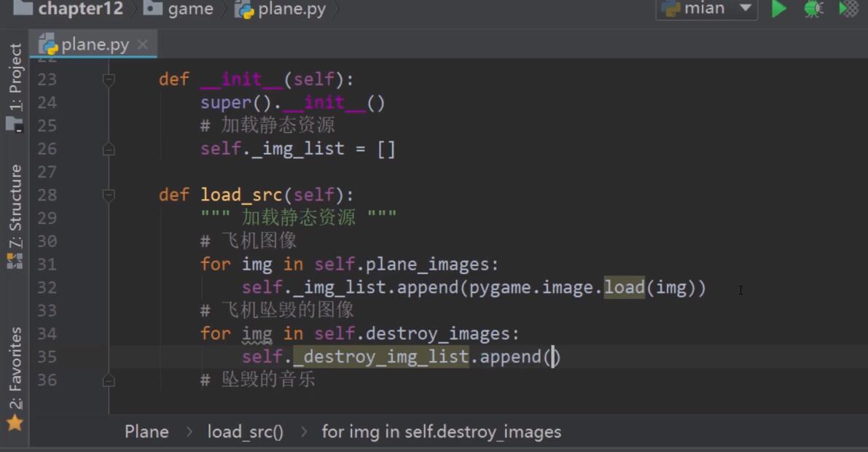Click '_destroy_img_list' on line 35
Viewport: 868px width, 452px height.
[381, 356]
